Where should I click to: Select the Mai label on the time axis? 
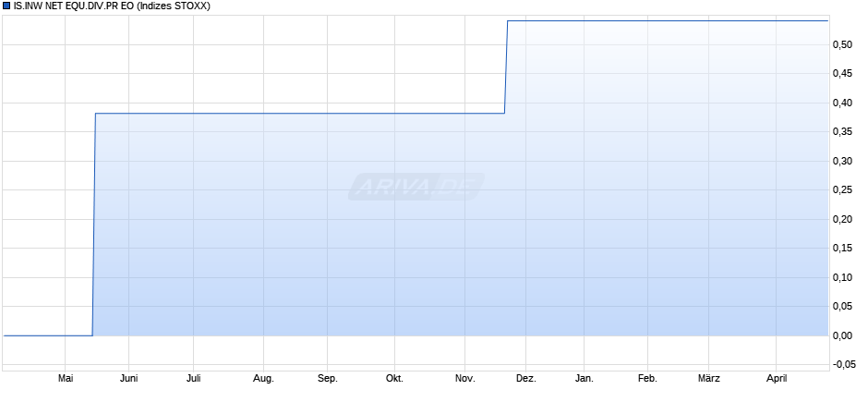click(66, 379)
